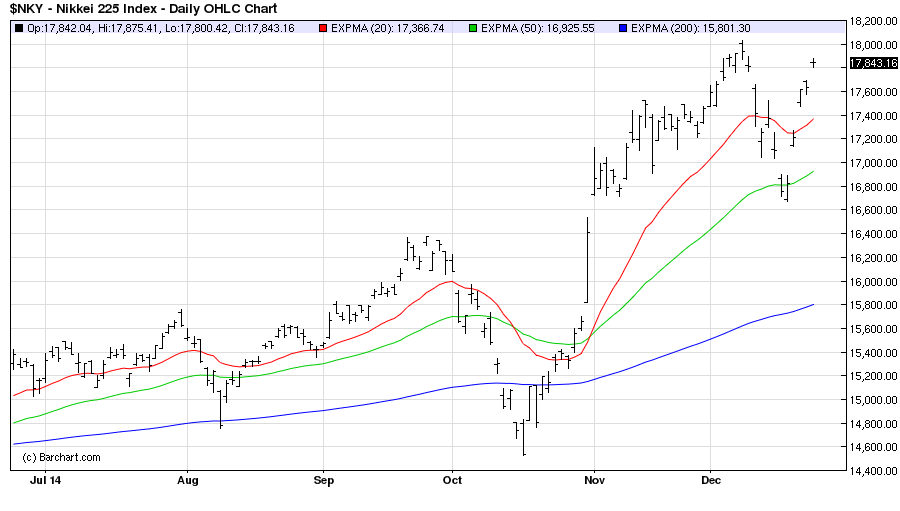
Task: Click the 17,400.00 price axis label
Action: coord(873,116)
